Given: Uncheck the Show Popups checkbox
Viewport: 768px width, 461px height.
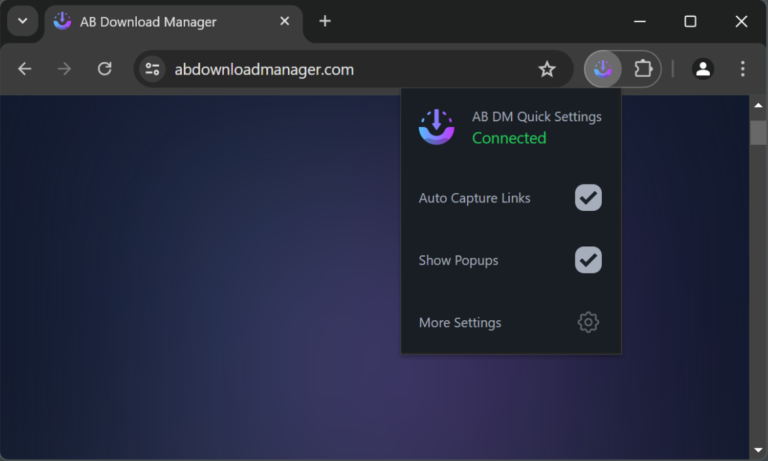Looking at the screenshot, I should [588, 260].
